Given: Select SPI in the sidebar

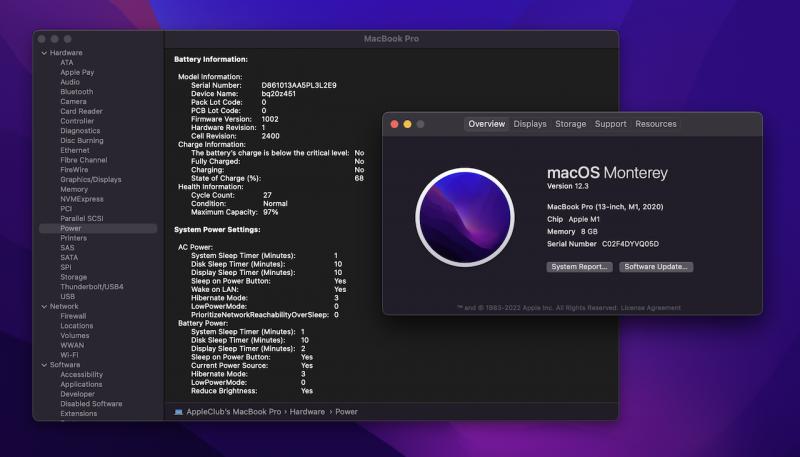Looking at the screenshot, I should pos(66,267).
